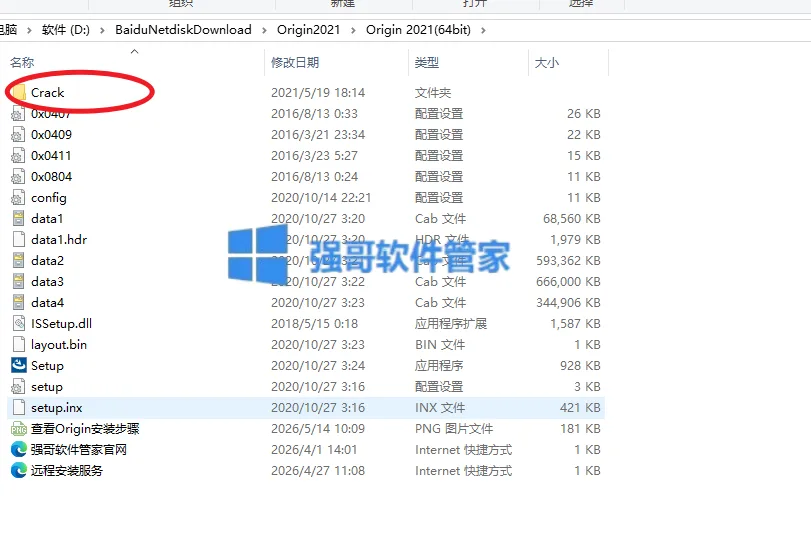Select the data4 cab file icon
Viewport: 811px width, 560px height.
click(18, 302)
